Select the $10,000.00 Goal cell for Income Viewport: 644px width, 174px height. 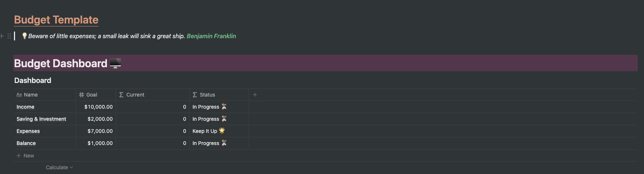[x=98, y=107]
